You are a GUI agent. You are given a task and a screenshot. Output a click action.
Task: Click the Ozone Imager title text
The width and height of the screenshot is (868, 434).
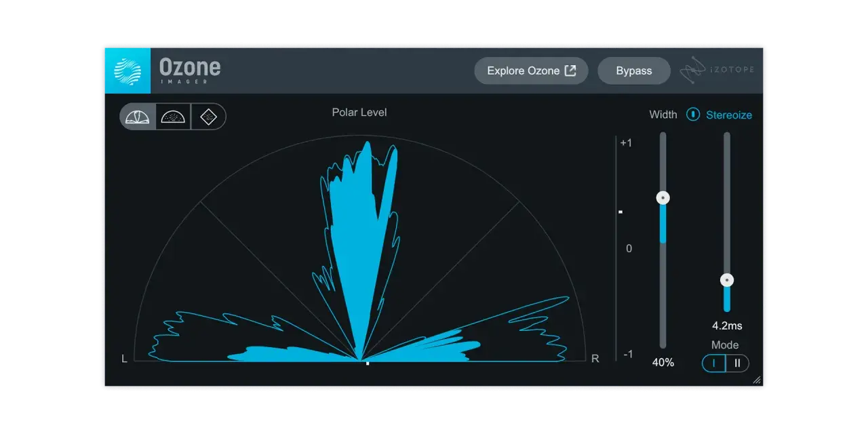coord(190,71)
